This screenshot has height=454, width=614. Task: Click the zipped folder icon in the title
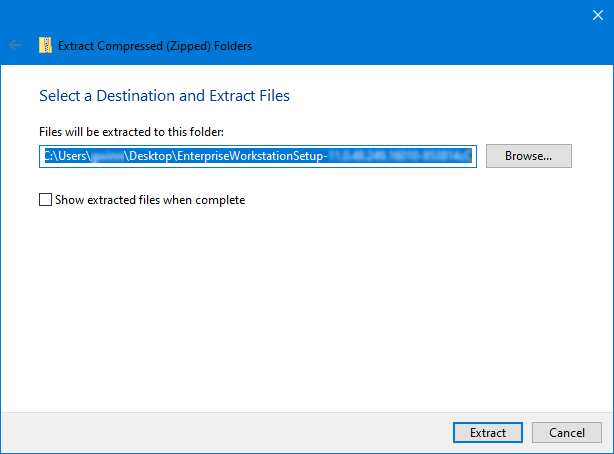click(45, 45)
